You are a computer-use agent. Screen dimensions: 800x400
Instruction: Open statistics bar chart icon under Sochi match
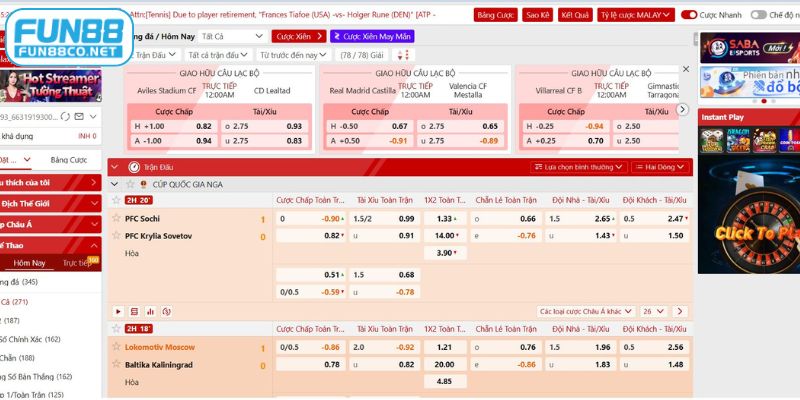tap(148, 311)
